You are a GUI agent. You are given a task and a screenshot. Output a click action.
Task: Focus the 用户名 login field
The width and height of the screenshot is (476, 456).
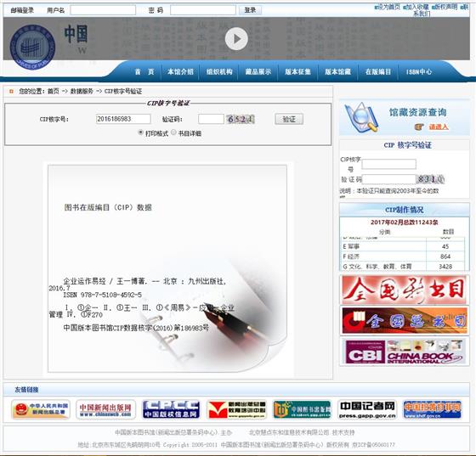pos(103,10)
